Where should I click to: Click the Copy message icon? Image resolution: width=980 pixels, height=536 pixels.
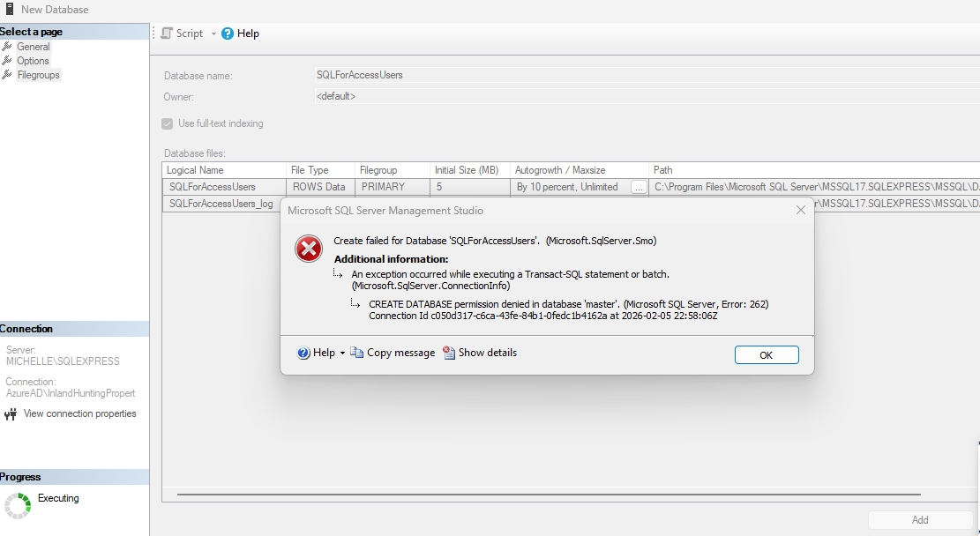[357, 353]
